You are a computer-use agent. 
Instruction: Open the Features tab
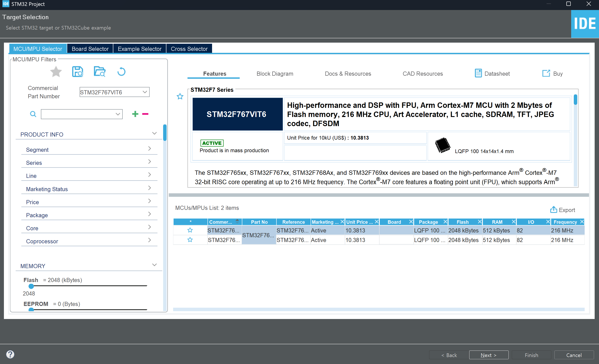[214, 74]
